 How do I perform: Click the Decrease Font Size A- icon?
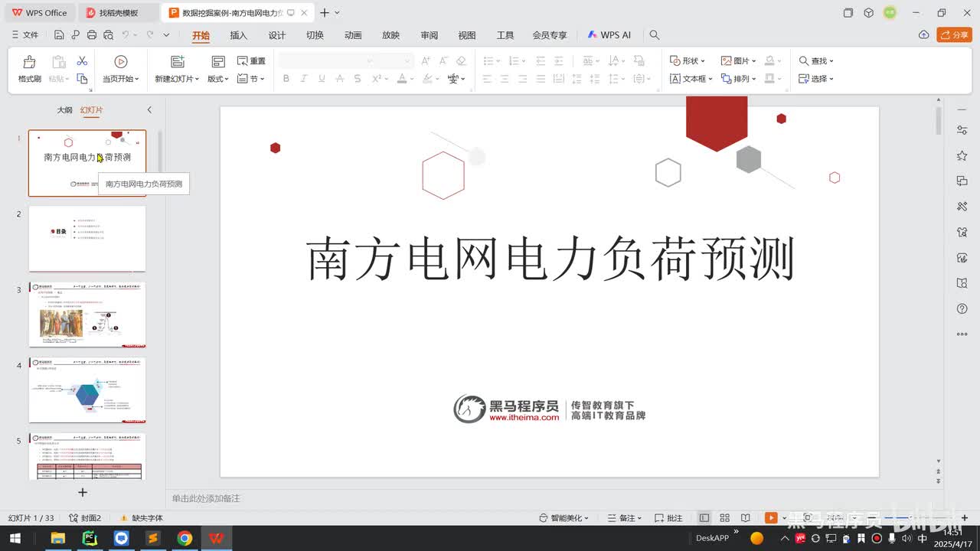click(x=443, y=60)
